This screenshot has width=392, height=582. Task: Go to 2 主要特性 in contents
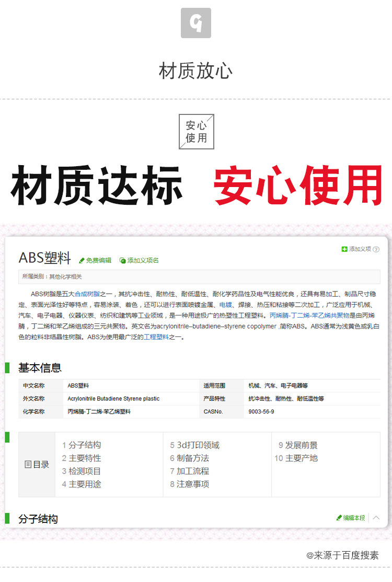point(82,458)
